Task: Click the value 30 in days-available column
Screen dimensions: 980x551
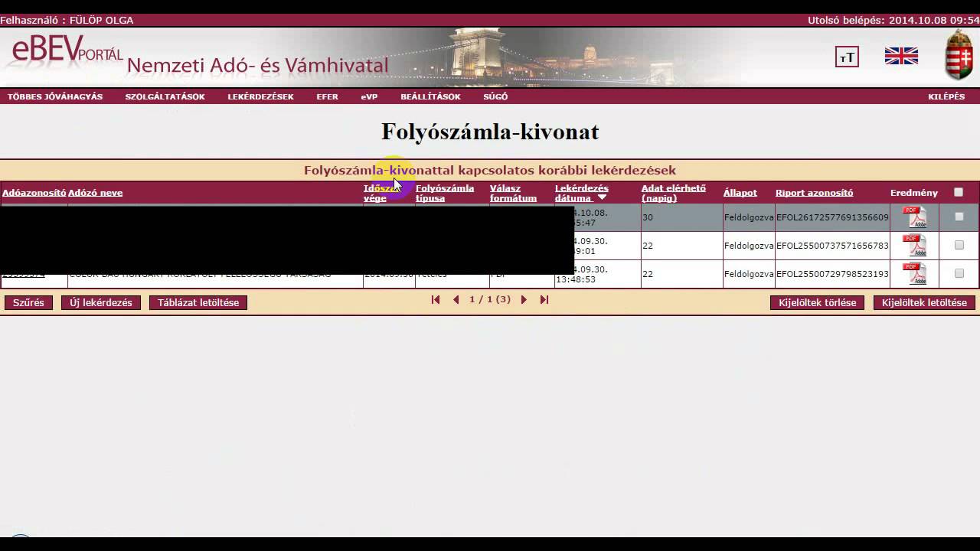Action: [648, 218]
